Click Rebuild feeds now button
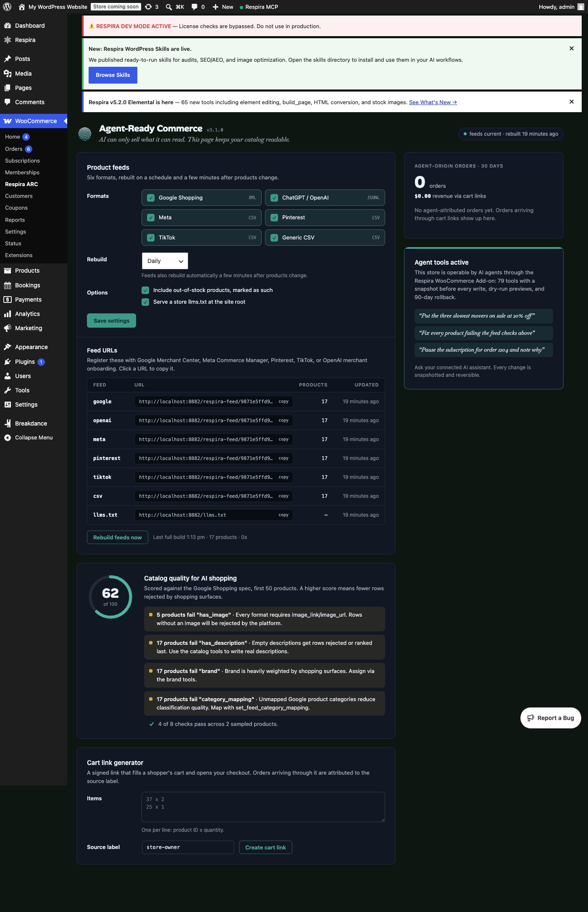588x912 pixels. 118,537
